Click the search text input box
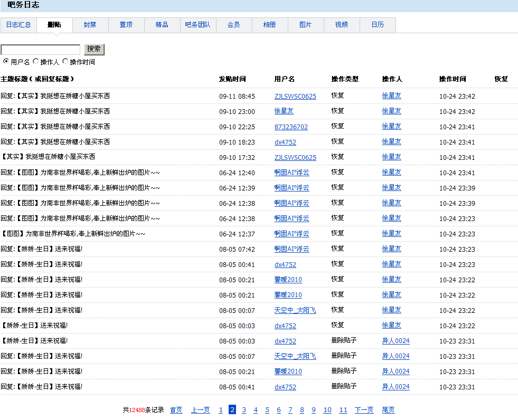The height and width of the screenshot is (420, 518). (41, 50)
